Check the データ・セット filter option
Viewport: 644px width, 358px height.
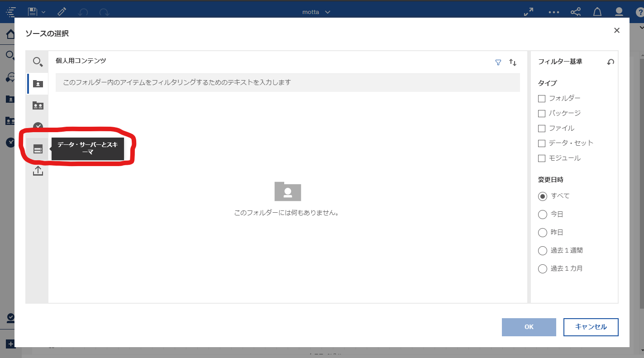542,143
